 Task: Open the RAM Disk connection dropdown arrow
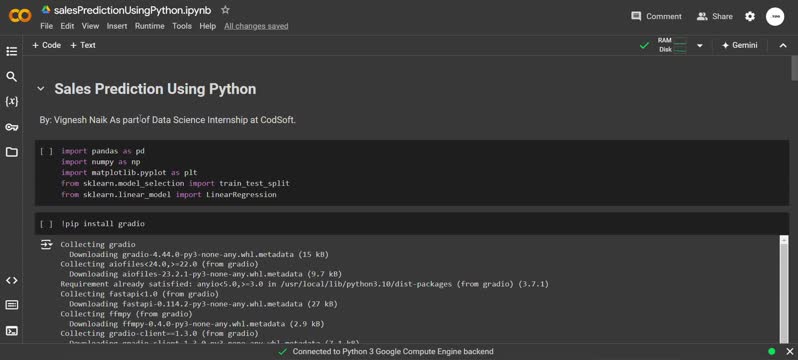pos(700,45)
